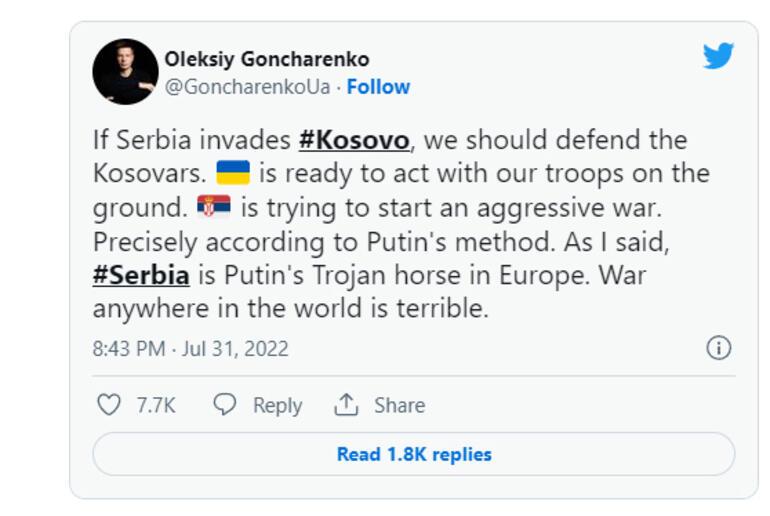Open the 8:43 PM Jul 31, 2022 timestamp
Image resolution: width=770 pixels, height=516 pixels.
[x=191, y=349]
